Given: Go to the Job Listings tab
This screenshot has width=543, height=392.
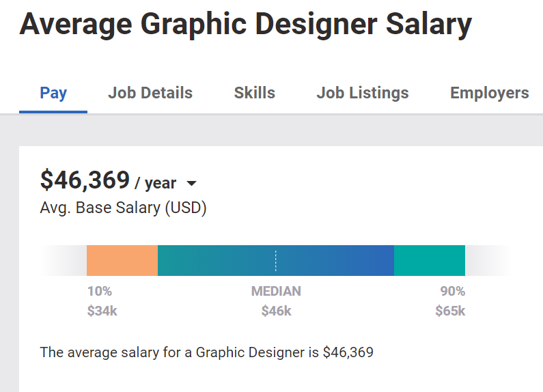Looking at the screenshot, I should pyautogui.click(x=363, y=93).
